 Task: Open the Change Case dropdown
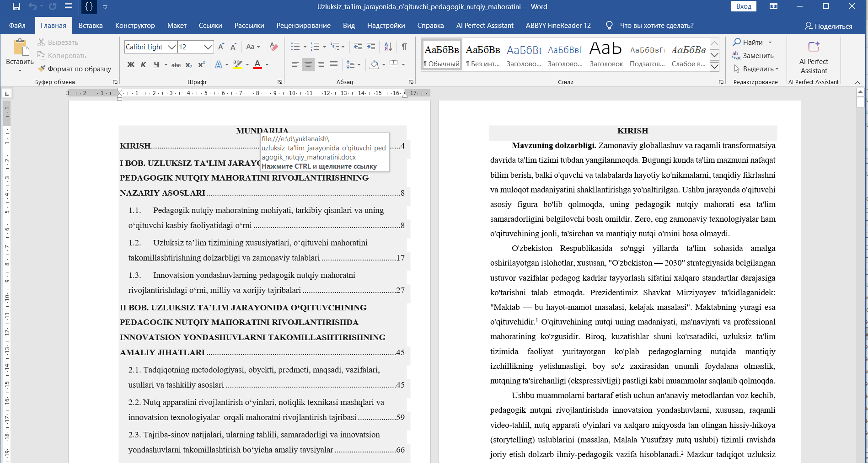pos(253,47)
